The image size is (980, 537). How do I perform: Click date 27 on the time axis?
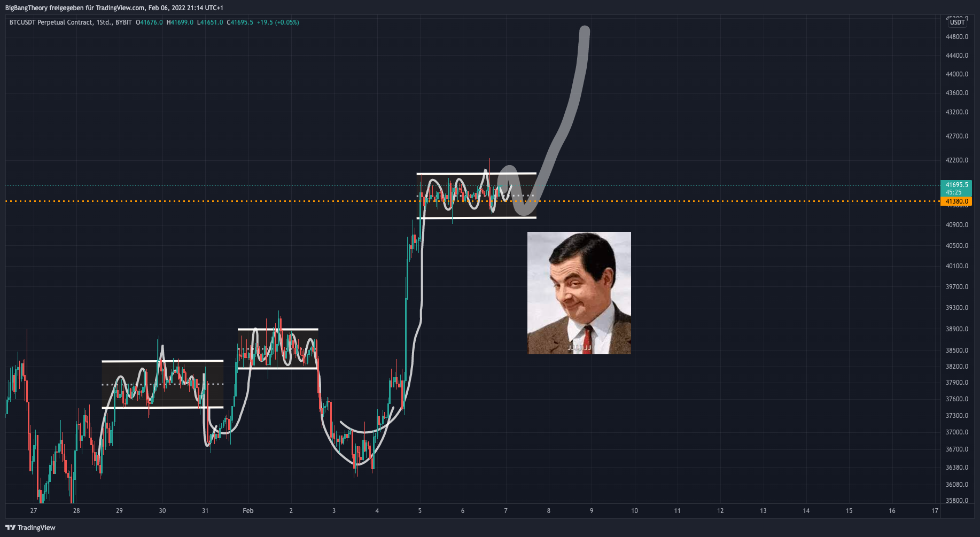[x=34, y=511]
